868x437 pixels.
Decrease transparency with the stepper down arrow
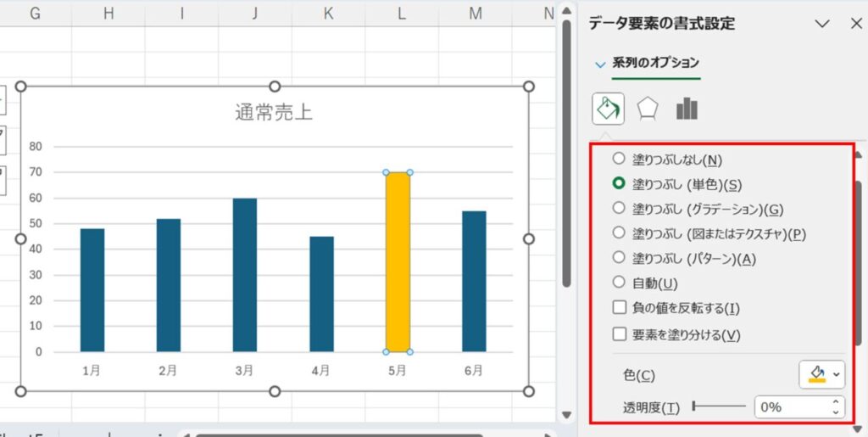[836, 412]
